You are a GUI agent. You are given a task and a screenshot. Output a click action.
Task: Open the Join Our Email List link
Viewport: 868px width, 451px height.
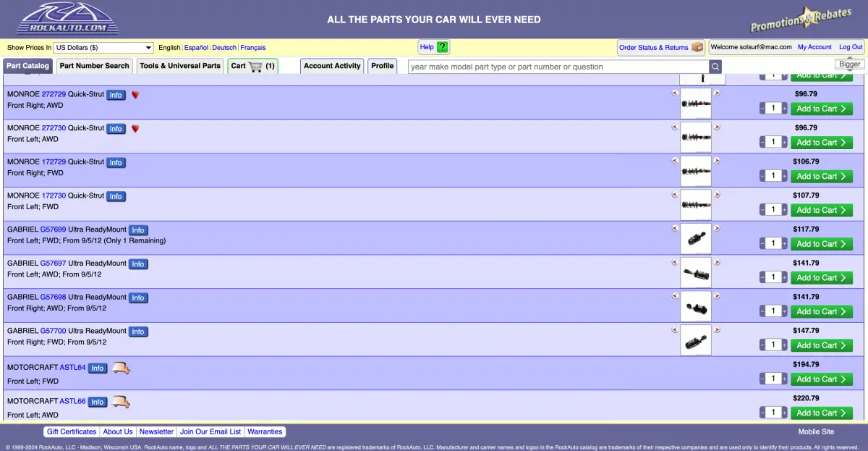click(x=210, y=432)
